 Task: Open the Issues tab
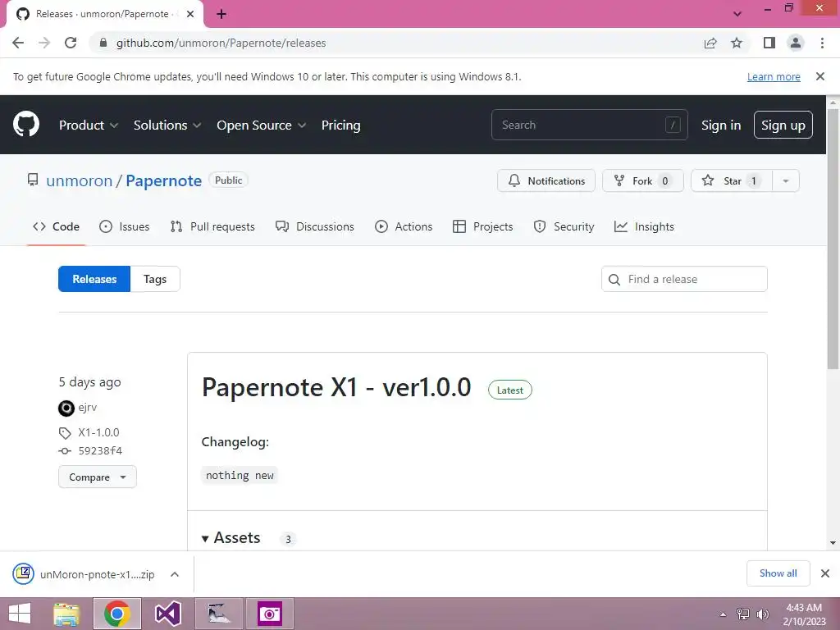(x=125, y=226)
